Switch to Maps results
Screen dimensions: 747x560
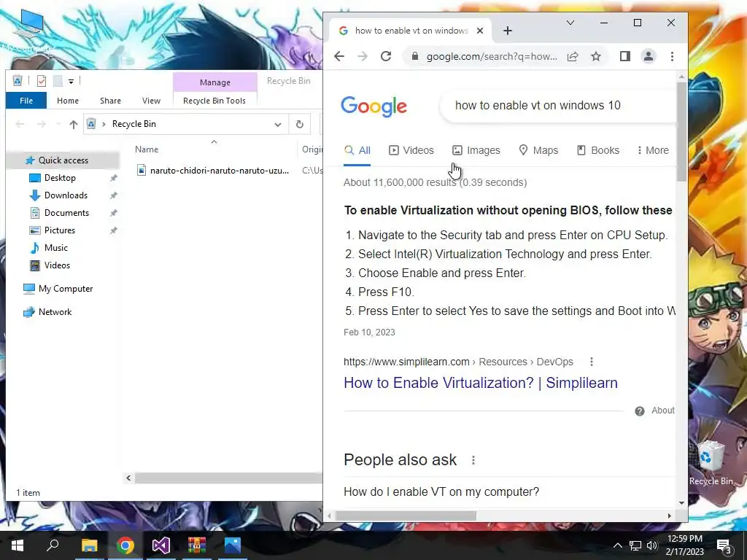(x=538, y=150)
